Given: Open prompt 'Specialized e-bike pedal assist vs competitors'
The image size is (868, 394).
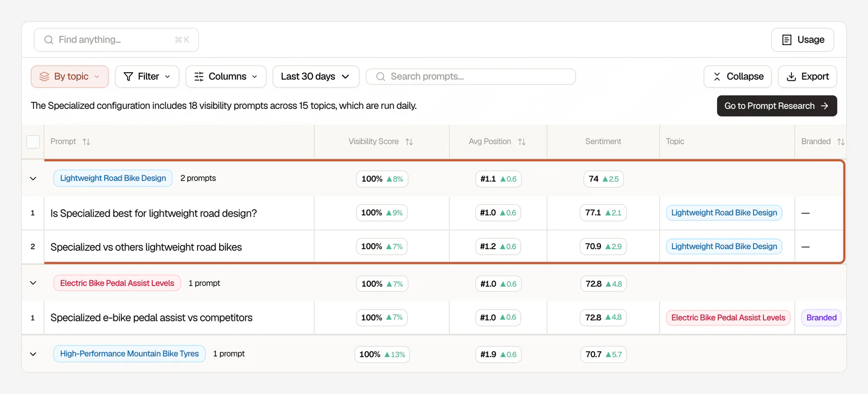Looking at the screenshot, I should coord(151,318).
